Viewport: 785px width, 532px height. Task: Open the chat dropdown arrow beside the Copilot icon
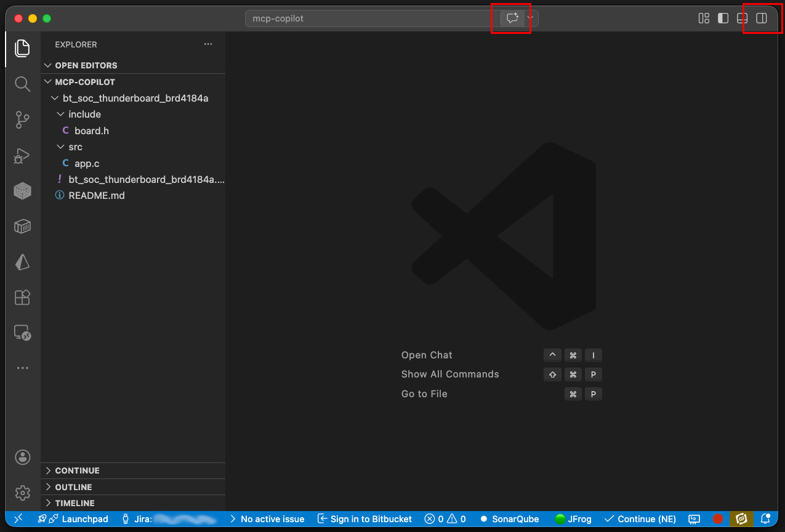coord(531,18)
